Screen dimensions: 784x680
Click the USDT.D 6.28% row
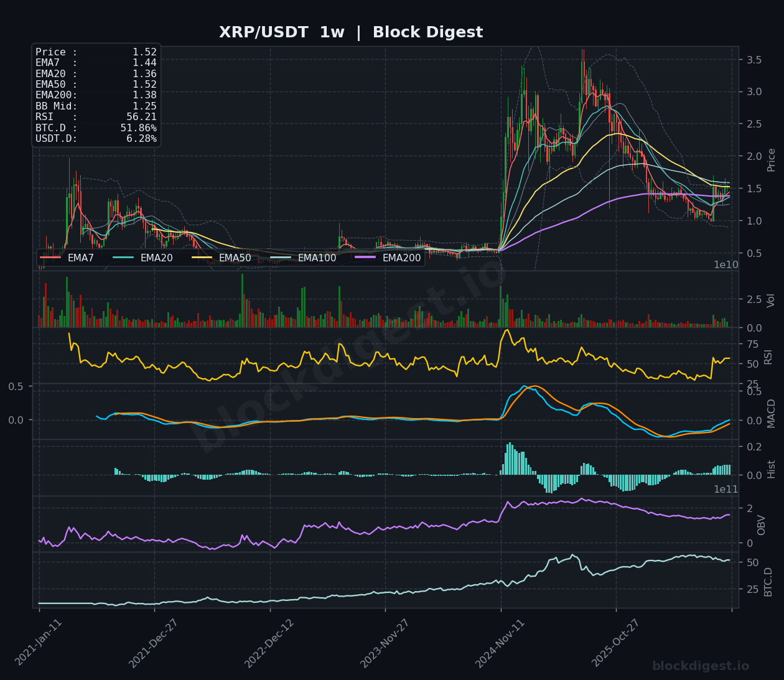96,139
